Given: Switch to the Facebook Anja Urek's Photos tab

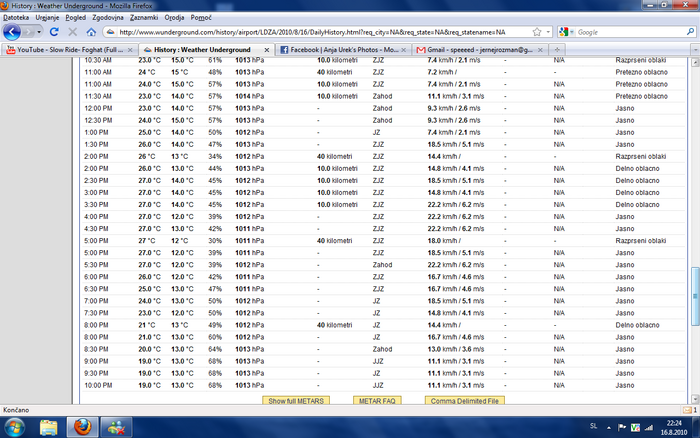Looking at the screenshot, I should 340,49.
